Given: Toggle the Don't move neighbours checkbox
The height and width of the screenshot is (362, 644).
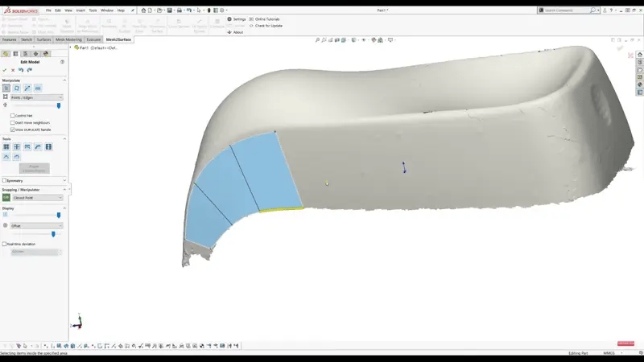Looking at the screenshot, I should click(x=13, y=122).
